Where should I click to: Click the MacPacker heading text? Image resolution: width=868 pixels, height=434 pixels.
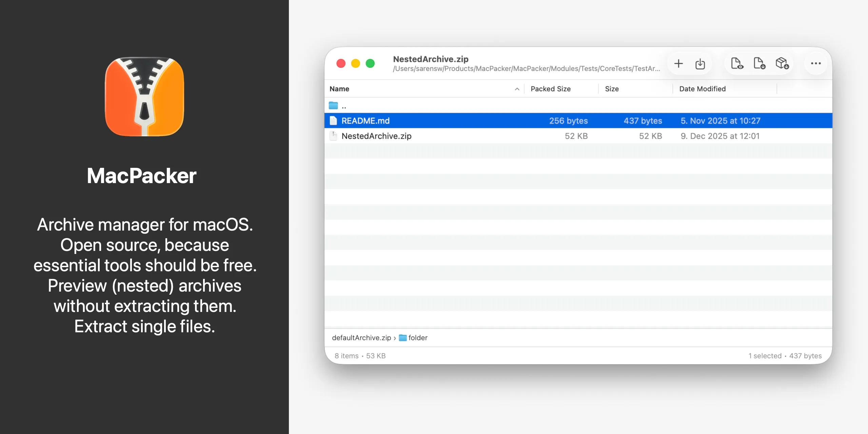[142, 176]
